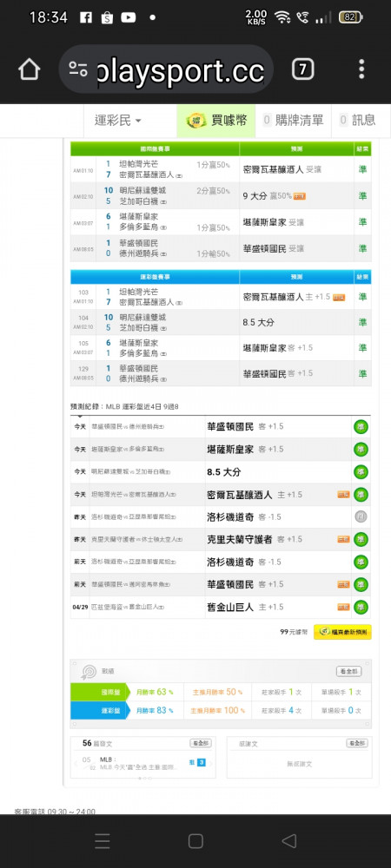Tap the orange tag beside 克里夫蘭守護者
The image size is (391, 868).
coord(343,539)
